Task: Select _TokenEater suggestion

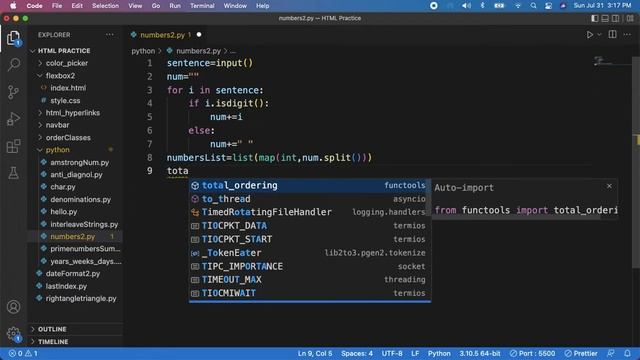Action: 309,253
